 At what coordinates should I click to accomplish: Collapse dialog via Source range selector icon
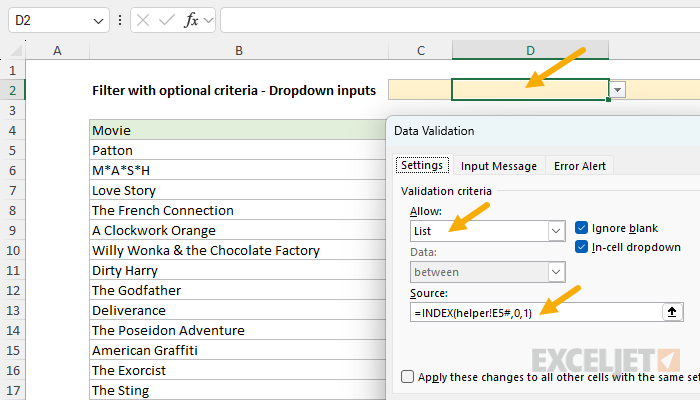[672, 312]
